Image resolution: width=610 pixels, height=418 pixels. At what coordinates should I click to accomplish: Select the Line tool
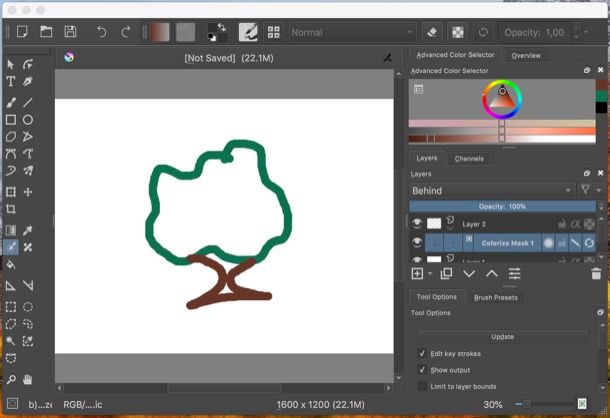(28, 103)
